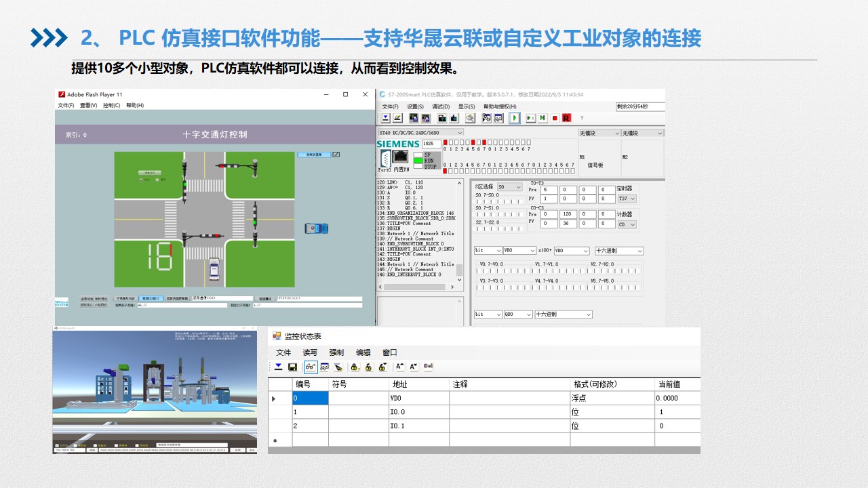
Task: Click the first download arrow icon in PLC toolbar
Action: pyautogui.click(x=385, y=118)
